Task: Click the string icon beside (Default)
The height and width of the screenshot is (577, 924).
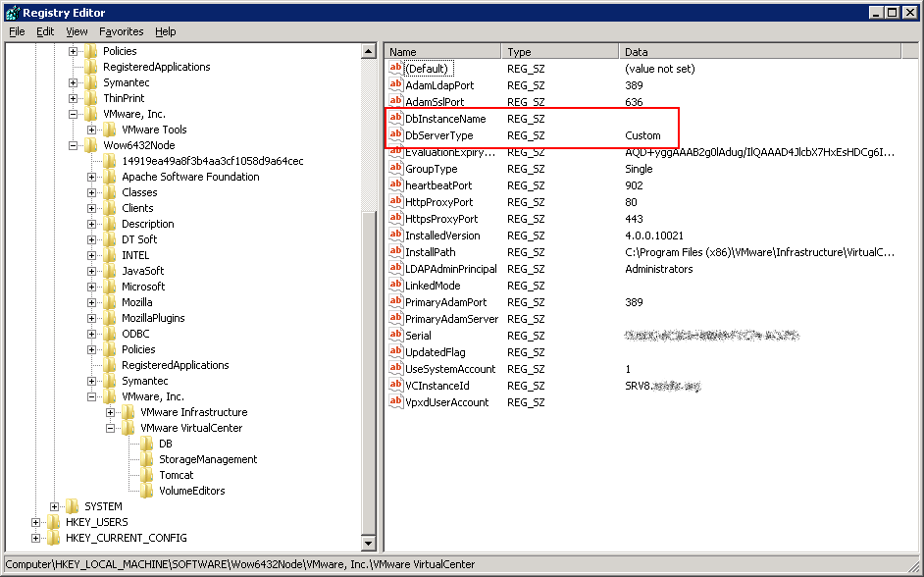Action: (x=395, y=68)
